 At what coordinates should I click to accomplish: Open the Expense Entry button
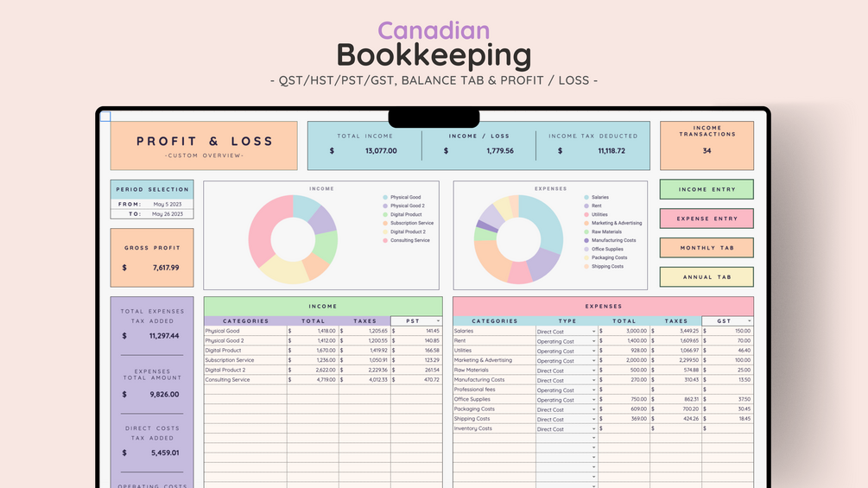pyautogui.click(x=706, y=219)
